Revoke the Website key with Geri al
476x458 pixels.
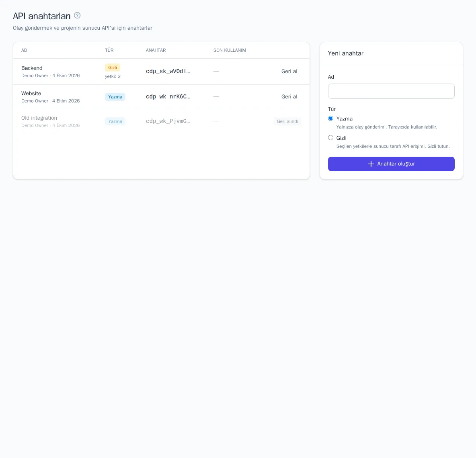pos(289,96)
